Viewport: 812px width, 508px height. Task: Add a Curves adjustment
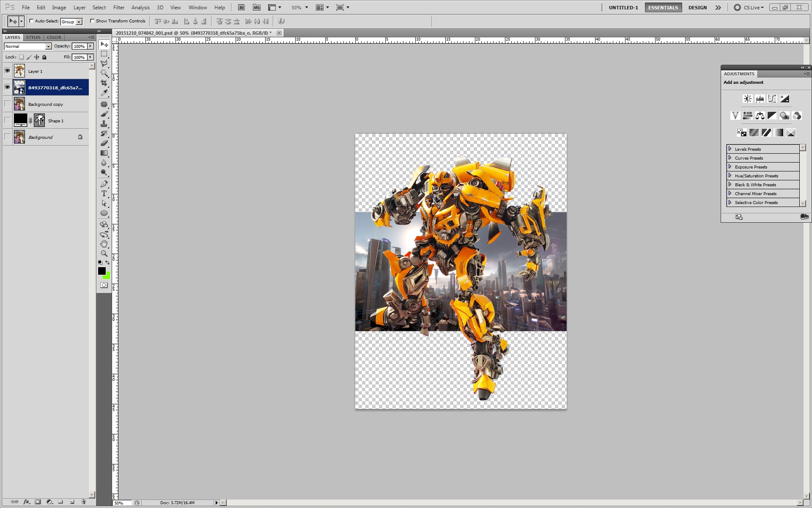click(x=772, y=99)
